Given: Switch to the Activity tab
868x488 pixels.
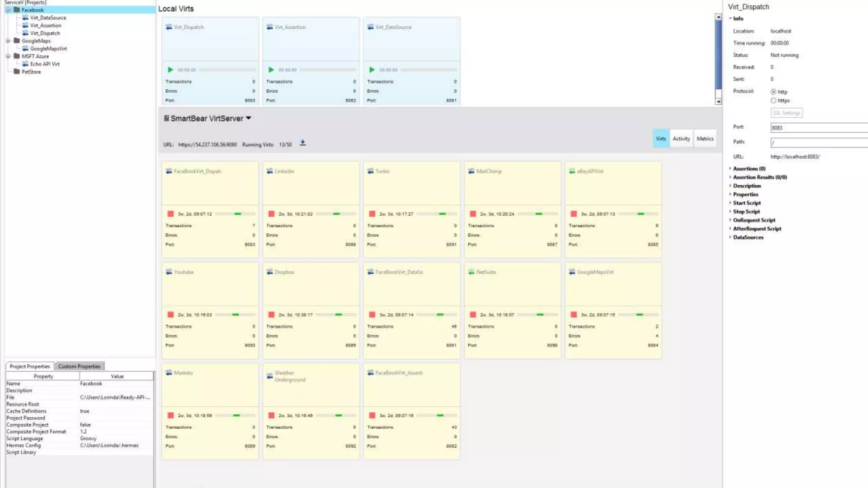Looking at the screenshot, I should 681,139.
